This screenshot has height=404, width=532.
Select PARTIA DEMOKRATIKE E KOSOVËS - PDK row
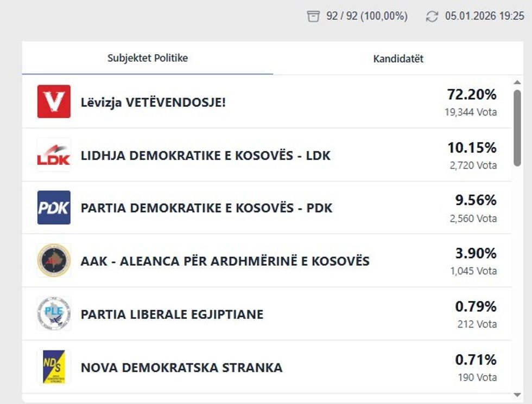pos(206,208)
